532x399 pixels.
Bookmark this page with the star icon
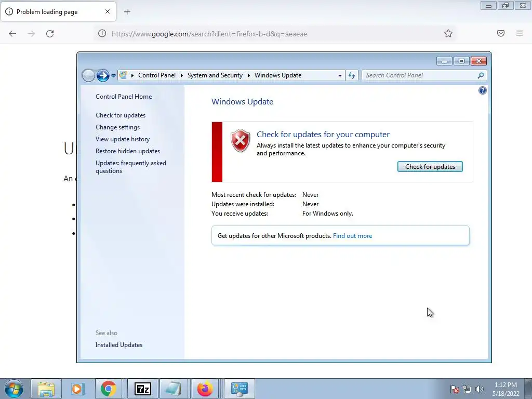click(448, 33)
